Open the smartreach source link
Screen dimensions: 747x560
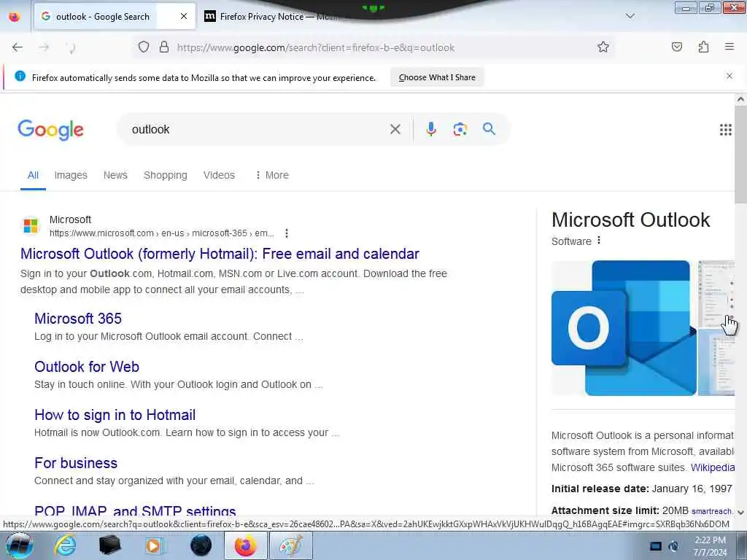tap(712, 511)
